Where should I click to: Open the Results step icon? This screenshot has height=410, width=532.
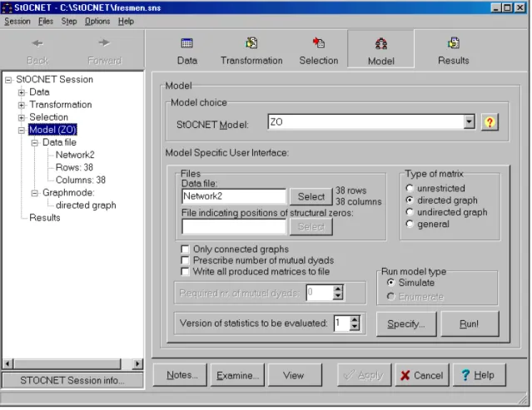coord(453,43)
